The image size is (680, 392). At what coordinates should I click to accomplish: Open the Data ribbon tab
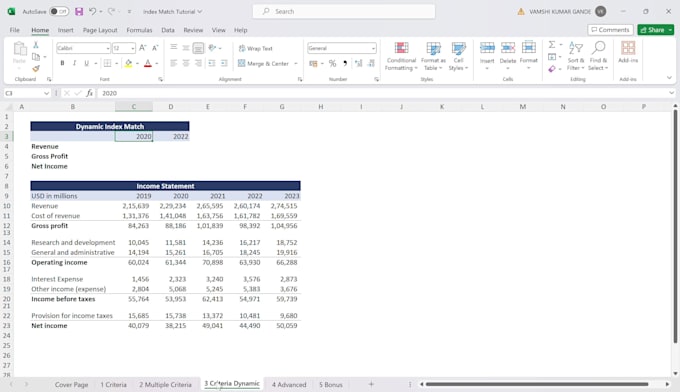point(168,30)
